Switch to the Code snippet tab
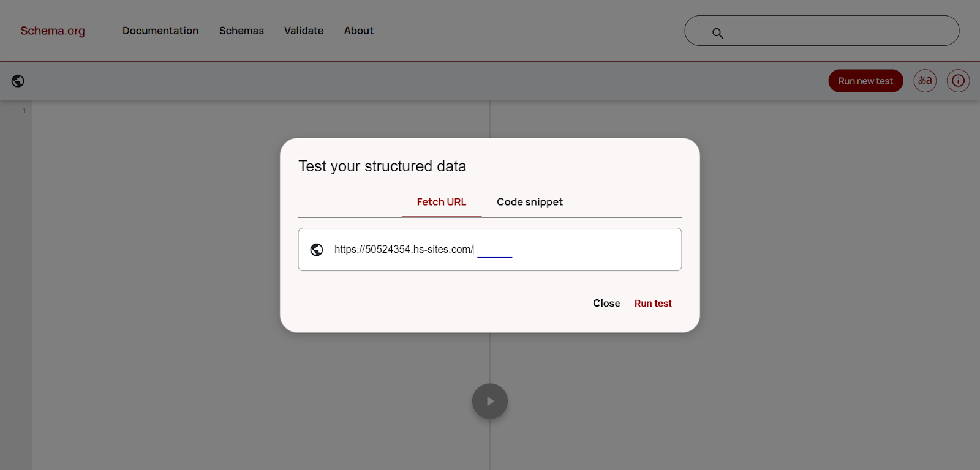980x470 pixels. (529, 202)
